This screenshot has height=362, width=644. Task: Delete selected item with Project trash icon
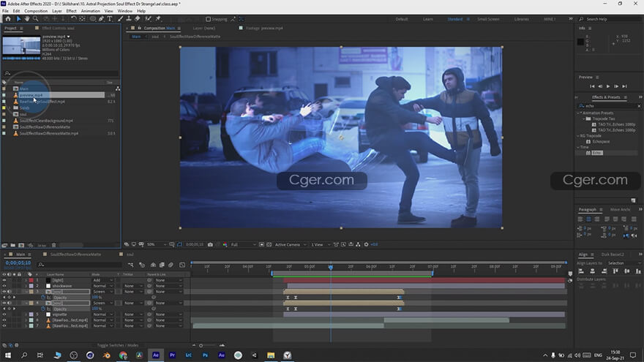tap(54, 246)
